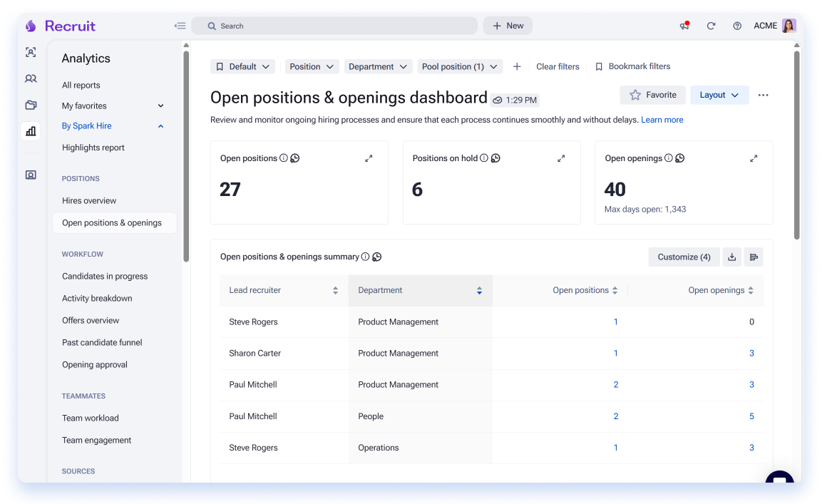Sort by Open positions column

pyautogui.click(x=615, y=291)
